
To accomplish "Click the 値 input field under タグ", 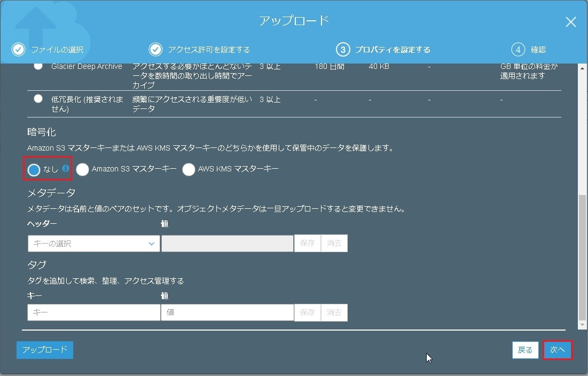I will 227,312.
